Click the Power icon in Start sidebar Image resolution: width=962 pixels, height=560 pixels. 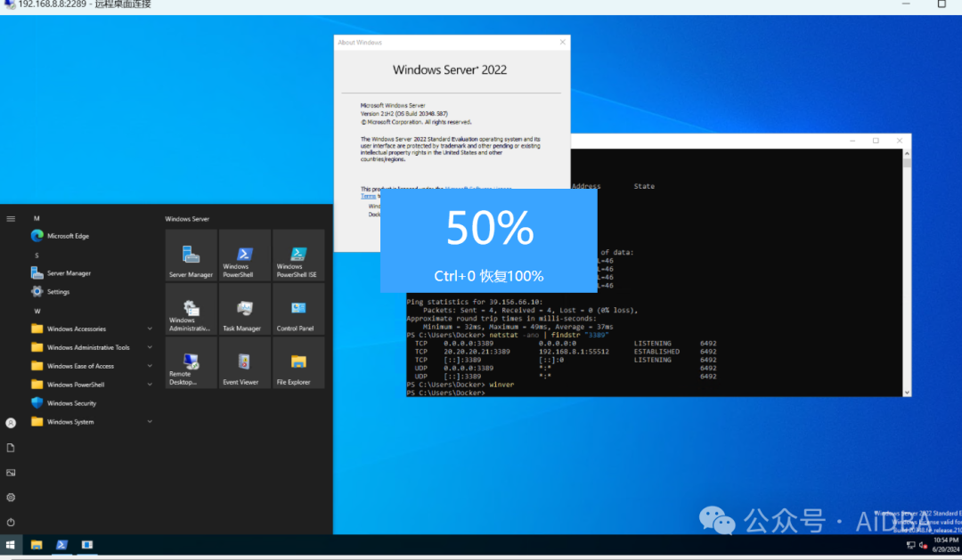11,523
